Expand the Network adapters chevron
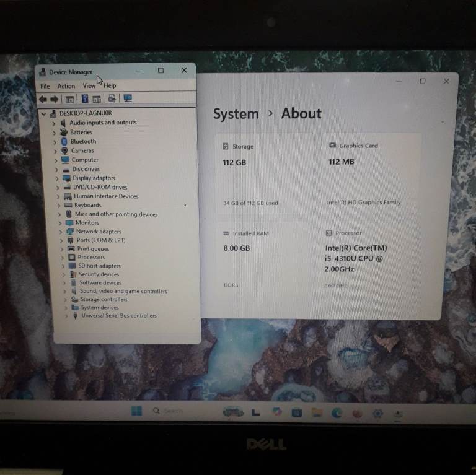This screenshot has width=476, height=475. [x=61, y=232]
